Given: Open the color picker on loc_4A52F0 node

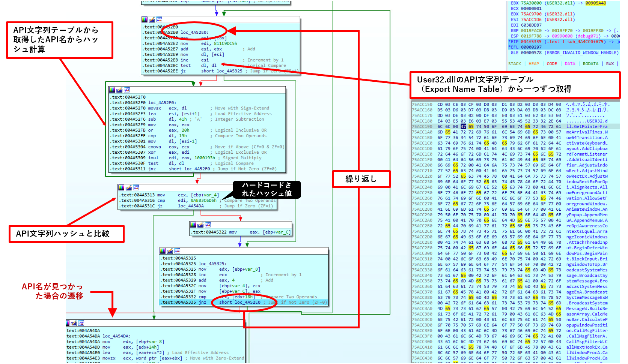Looking at the screenshot, I should coord(112,90).
